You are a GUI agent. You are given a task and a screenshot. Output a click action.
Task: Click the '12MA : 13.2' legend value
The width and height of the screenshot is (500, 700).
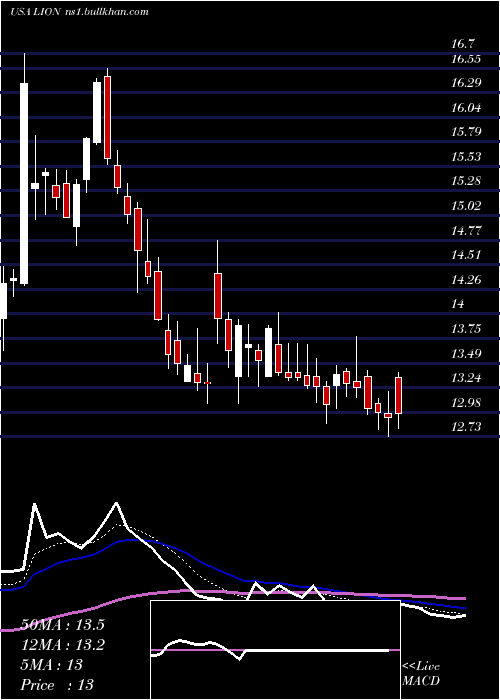63,645
